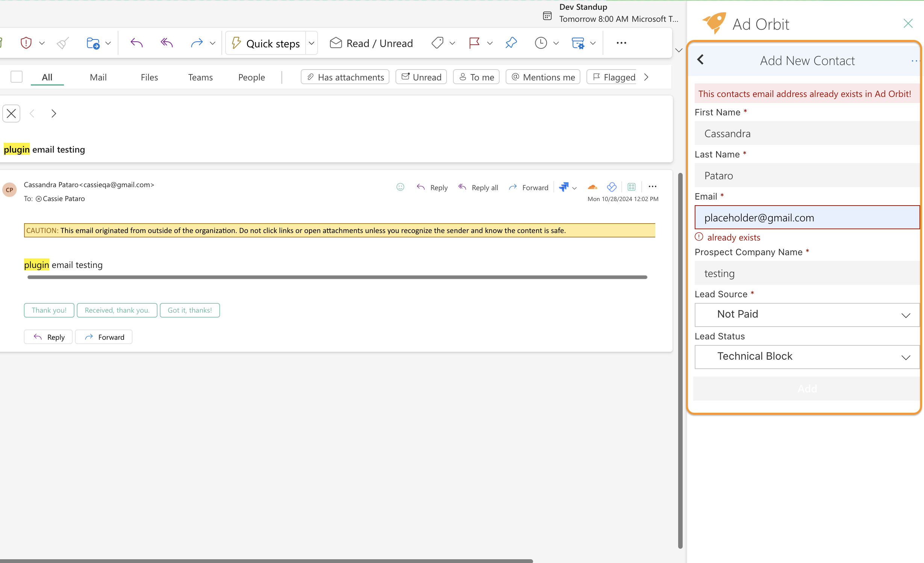The image size is (924, 563).
Task: Click Quick steps button
Action: click(x=266, y=43)
